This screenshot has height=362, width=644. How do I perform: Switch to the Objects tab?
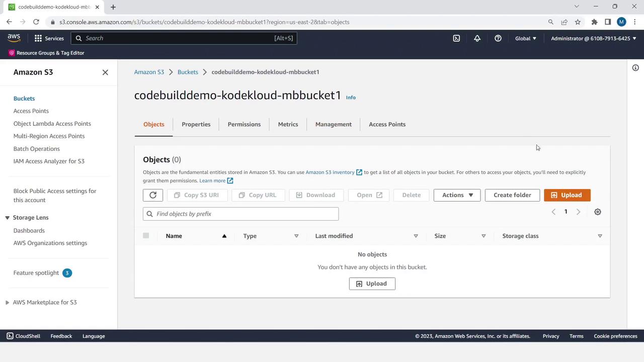tap(154, 124)
